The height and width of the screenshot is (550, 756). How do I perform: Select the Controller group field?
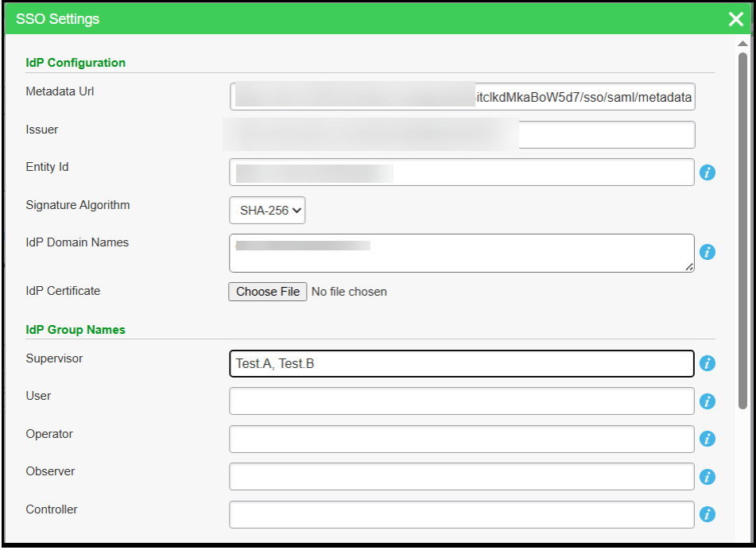(x=461, y=514)
